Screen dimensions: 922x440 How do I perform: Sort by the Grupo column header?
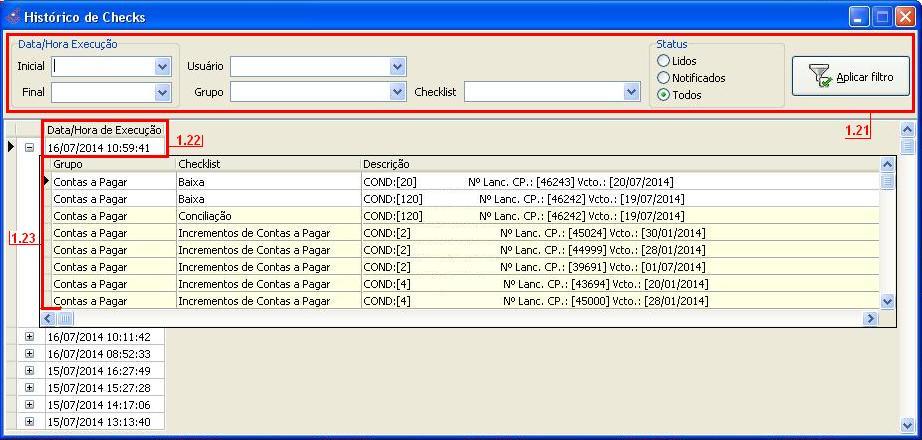(110, 164)
